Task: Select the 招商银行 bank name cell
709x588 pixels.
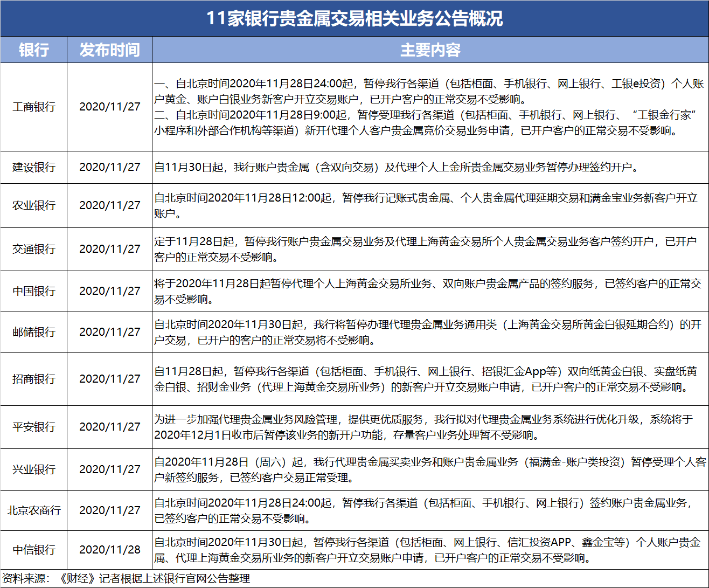Action: pyautogui.click(x=33, y=379)
